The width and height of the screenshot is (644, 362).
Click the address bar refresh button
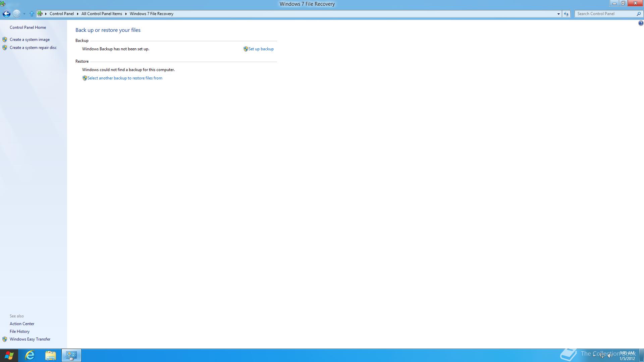[x=566, y=14]
